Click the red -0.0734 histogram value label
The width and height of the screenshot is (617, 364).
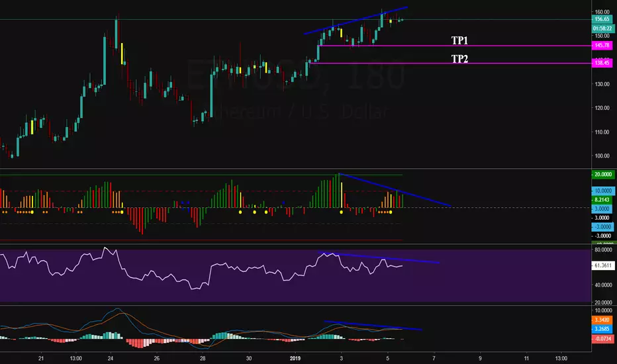tap(602, 339)
